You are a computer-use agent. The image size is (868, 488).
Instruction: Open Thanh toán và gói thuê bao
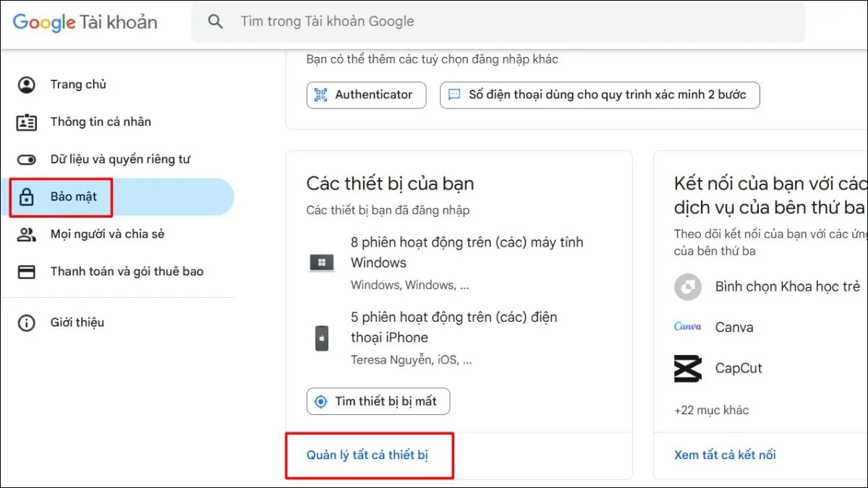pos(127,272)
